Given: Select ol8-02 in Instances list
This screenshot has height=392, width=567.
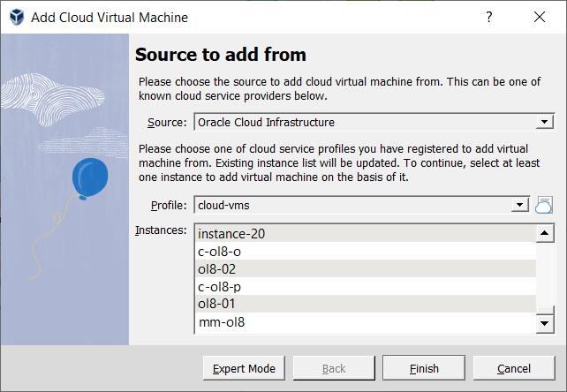Looking at the screenshot, I should tap(366, 268).
